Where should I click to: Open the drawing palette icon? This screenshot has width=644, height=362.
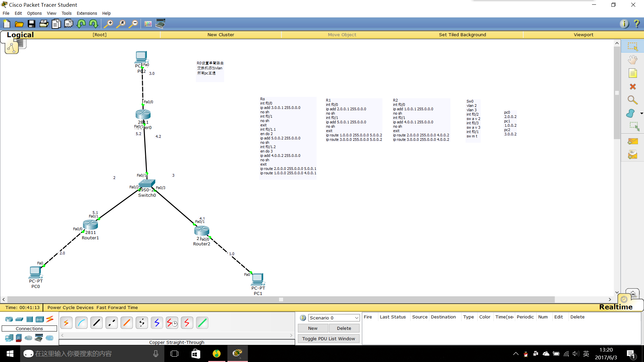pyautogui.click(x=148, y=24)
